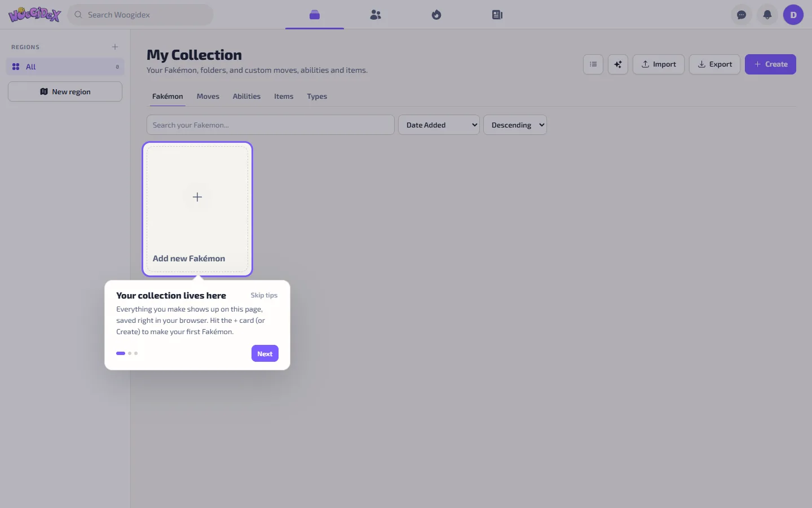Click the Export button
The width and height of the screenshot is (812, 508).
(715, 64)
